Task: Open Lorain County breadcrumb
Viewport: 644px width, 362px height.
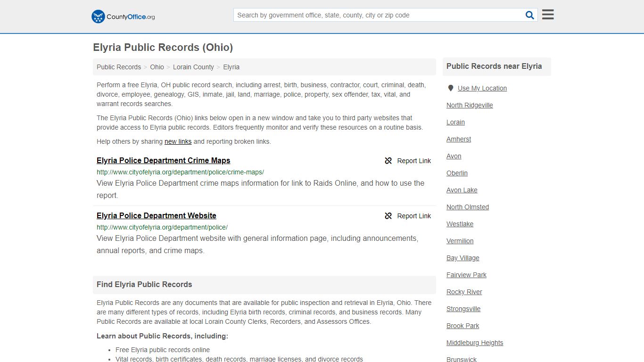Action: coord(193,67)
